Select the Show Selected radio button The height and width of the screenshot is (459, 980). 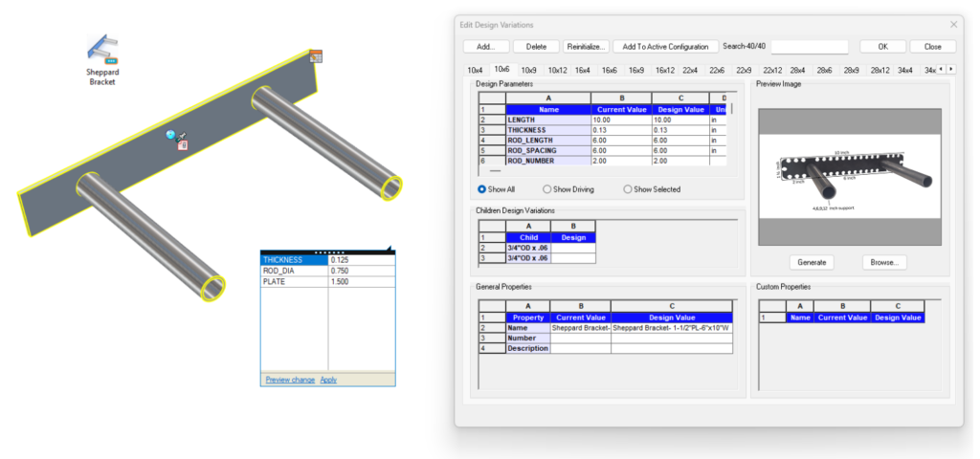pyautogui.click(x=628, y=189)
